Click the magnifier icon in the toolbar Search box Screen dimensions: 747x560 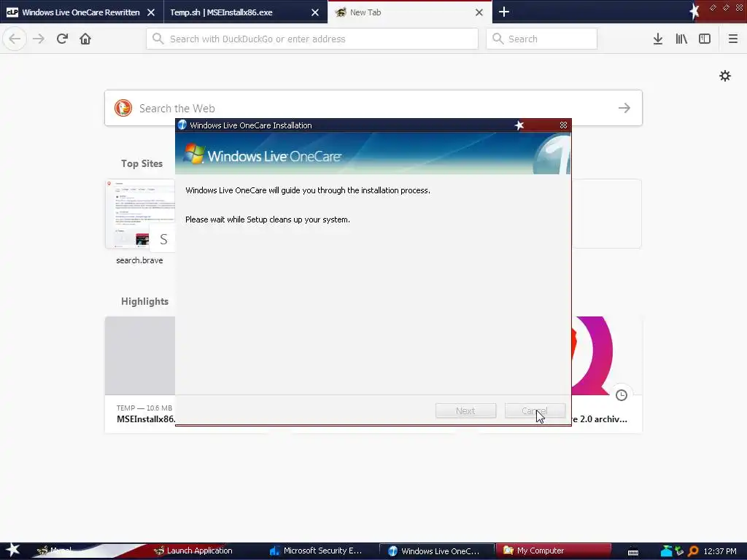tap(498, 39)
